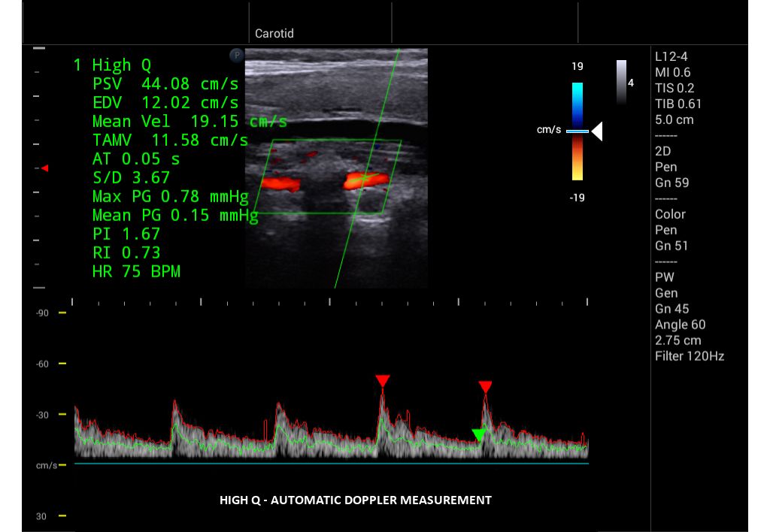The height and width of the screenshot is (532, 770).
Task: Click the white baseline arrow on color scale
Action: click(x=596, y=131)
